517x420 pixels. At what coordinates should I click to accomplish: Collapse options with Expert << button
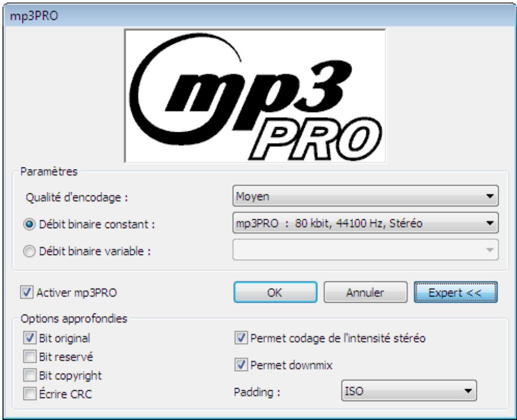[x=456, y=292]
